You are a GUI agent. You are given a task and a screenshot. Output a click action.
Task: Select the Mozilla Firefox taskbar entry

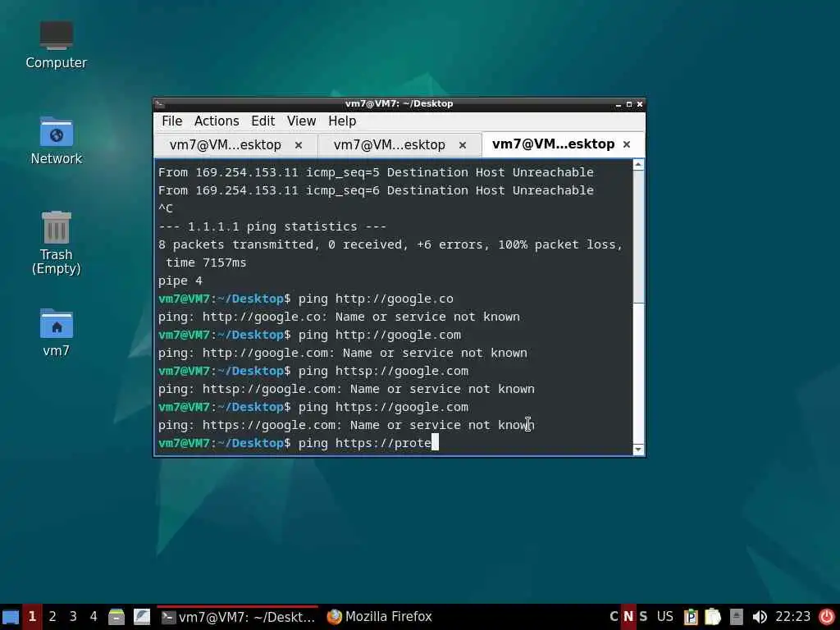pos(379,617)
